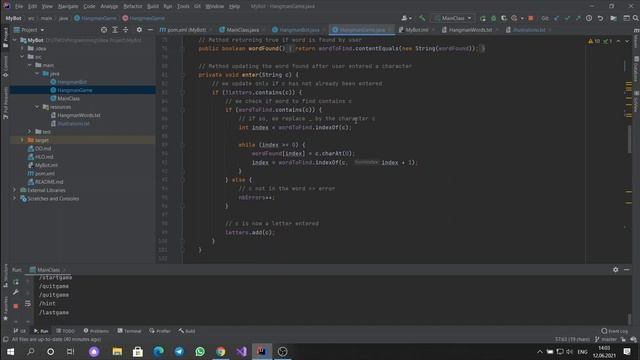Expand the test folder in tree
The width and height of the screenshot is (640, 360).
point(30,131)
